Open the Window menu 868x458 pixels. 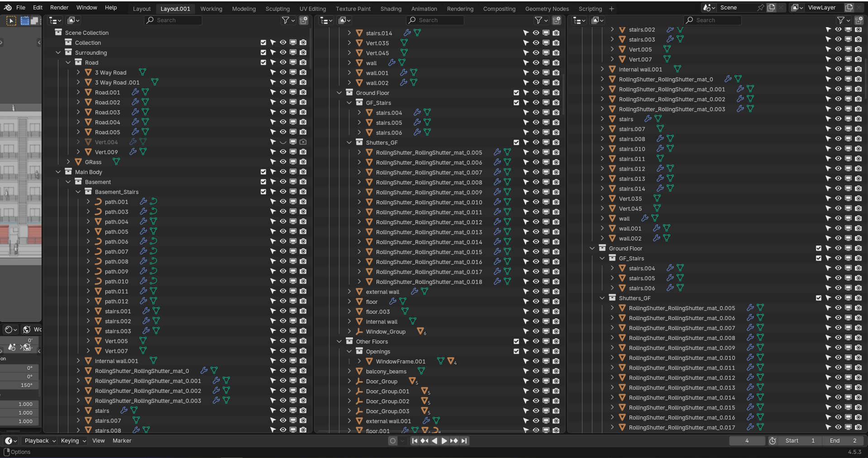pyautogui.click(x=86, y=8)
